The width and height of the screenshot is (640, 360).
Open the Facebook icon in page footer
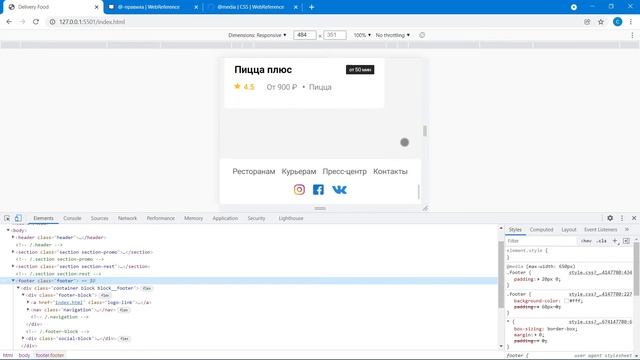click(318, 190)
